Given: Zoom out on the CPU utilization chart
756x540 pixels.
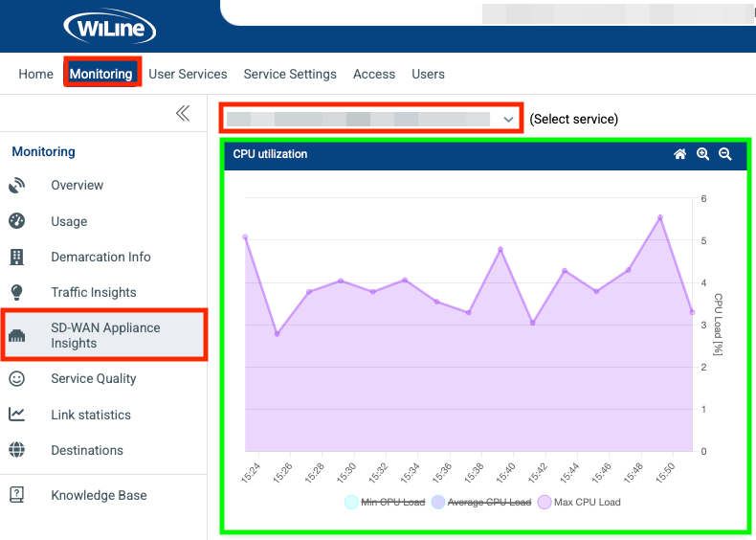Looking at the screenshot, I should click(724, 154).
